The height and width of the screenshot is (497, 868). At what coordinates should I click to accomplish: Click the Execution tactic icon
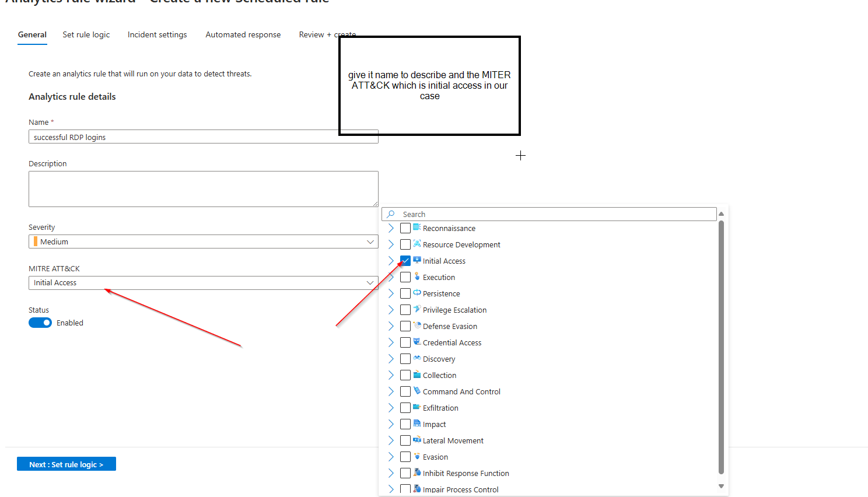point(417,276)
